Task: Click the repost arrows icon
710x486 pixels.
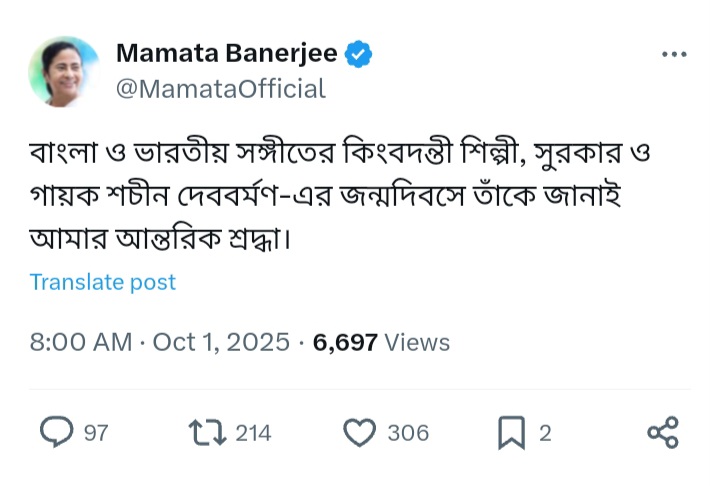Action: (206, 432)
